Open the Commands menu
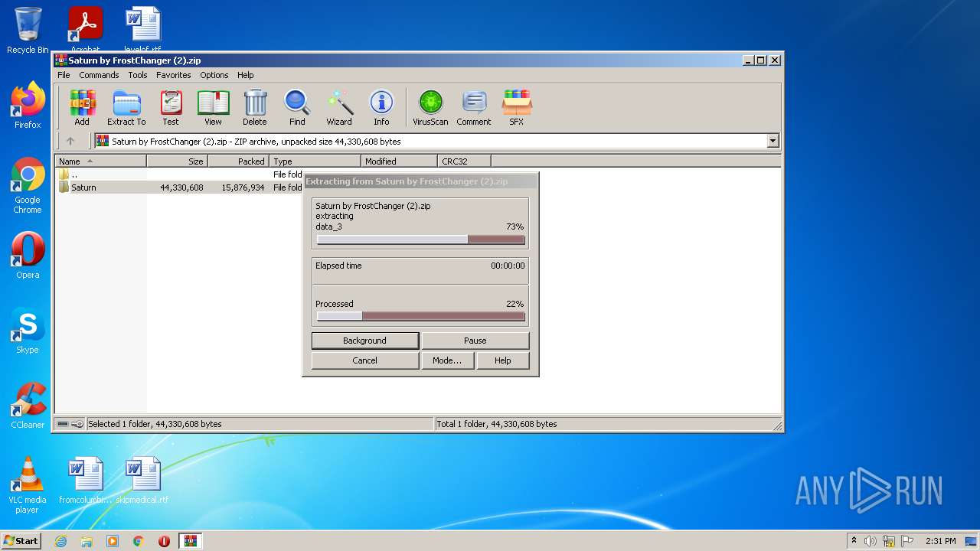The image size is (980, 551). click(x=99, y=75)
